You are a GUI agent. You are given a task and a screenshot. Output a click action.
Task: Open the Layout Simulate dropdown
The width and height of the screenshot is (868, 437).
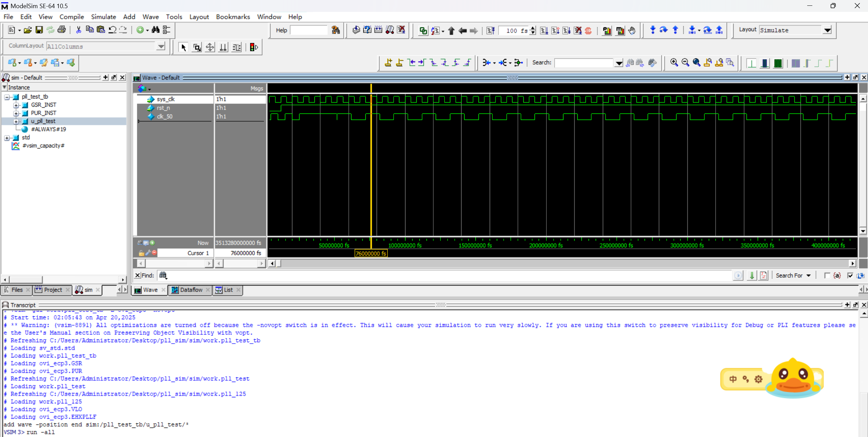pos(827,30)
